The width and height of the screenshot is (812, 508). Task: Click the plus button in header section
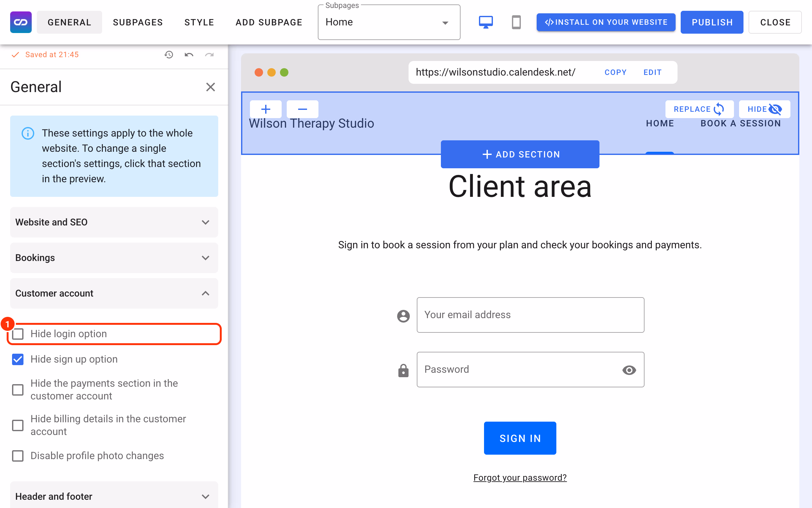[x=266, y=109]
